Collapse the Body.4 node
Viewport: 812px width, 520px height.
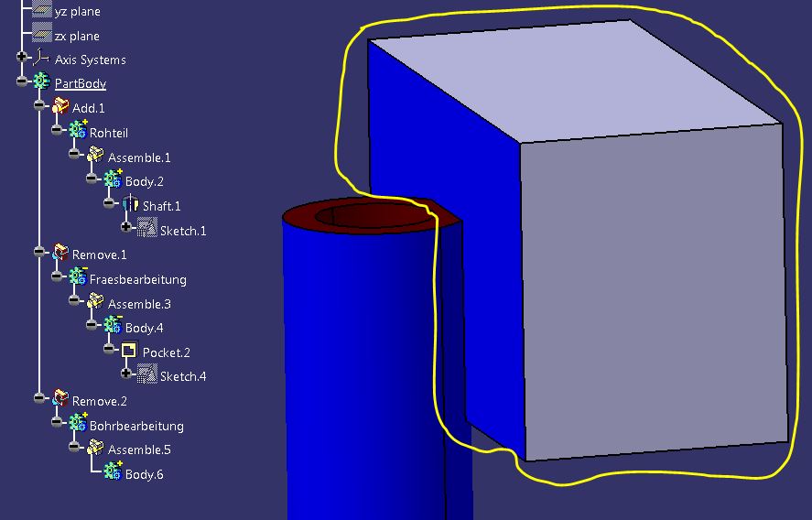[92, 325]
